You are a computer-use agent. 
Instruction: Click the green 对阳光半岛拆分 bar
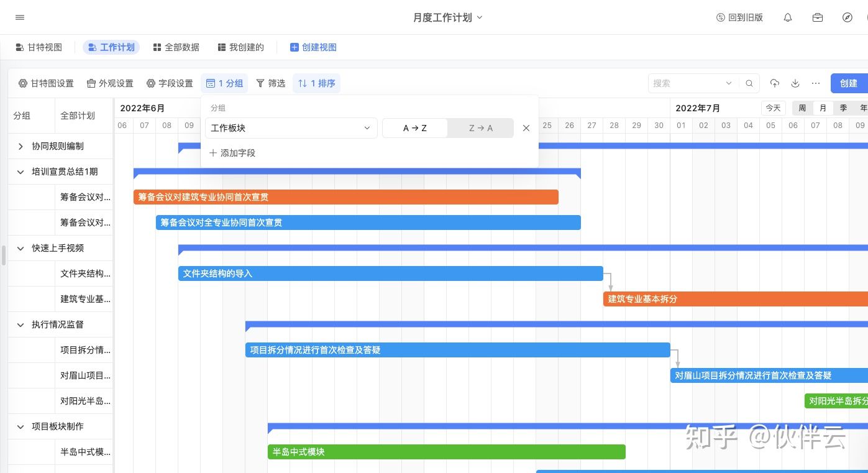tap(836, 401)
